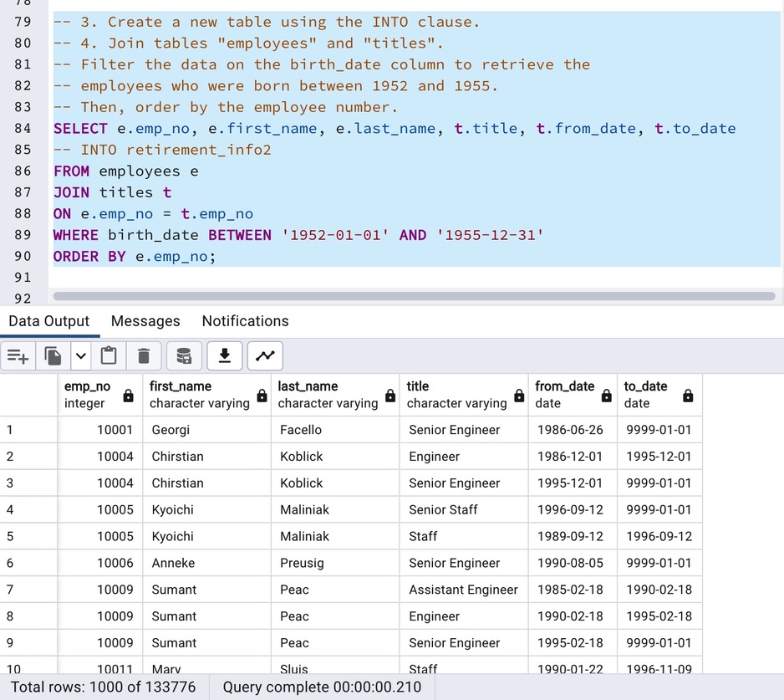Screen dimensions: 784x700
Task: Click emp_no cell '10001'
Action: pos(100,430)
